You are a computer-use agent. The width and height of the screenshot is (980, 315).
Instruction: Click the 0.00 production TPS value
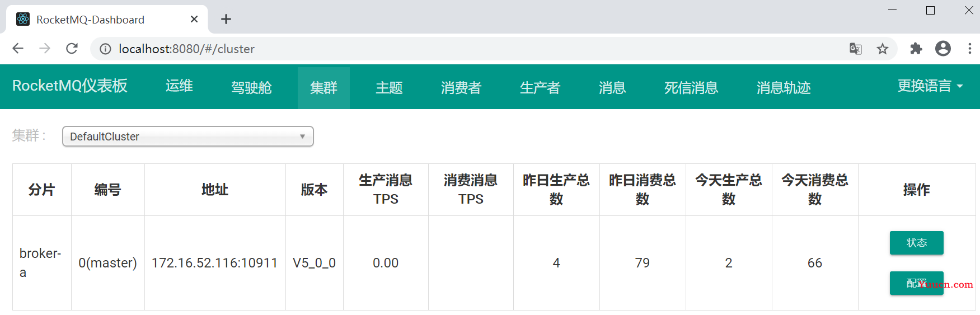point(386,263)
